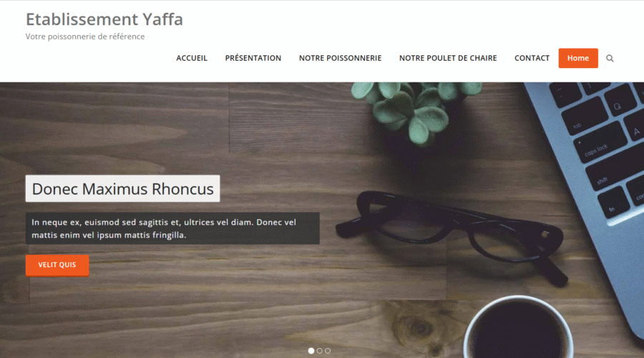Click the green plant in banner
644x358 pixels.
tap(415, 109)
